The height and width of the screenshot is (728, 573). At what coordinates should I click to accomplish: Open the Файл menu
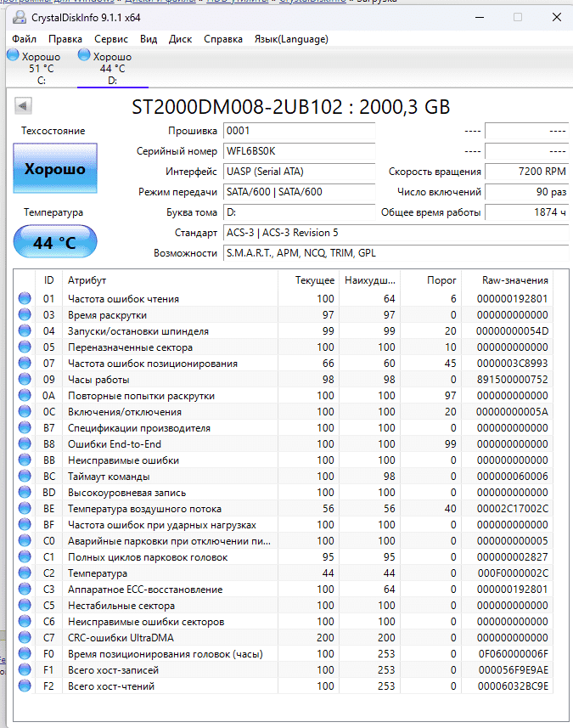(x=24, y=39)
